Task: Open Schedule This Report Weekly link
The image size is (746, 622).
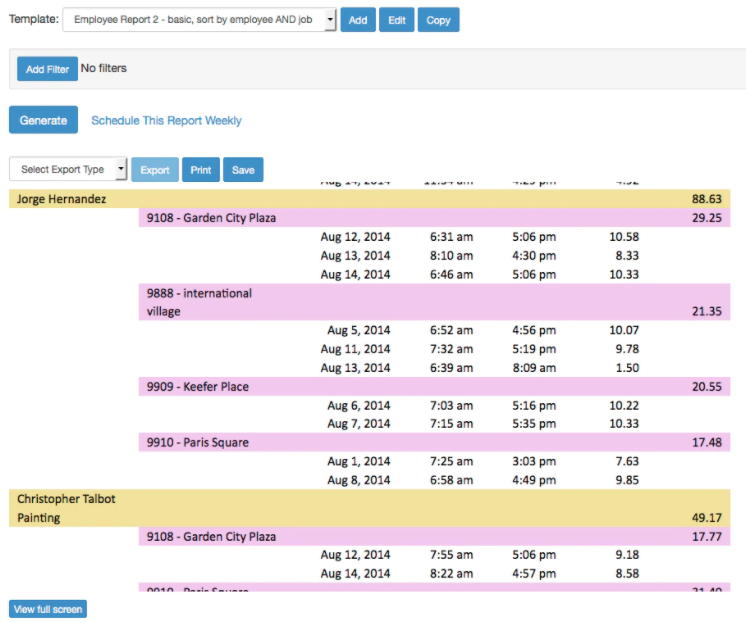Action: point(166,120)
